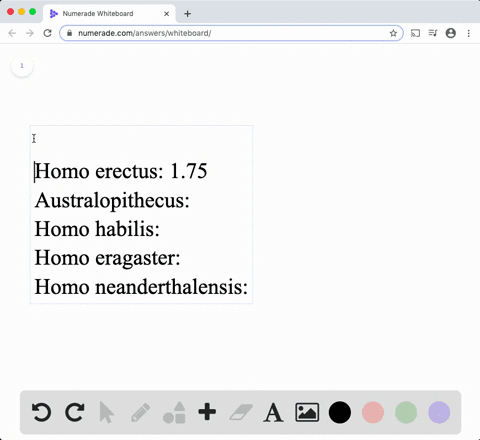Open a new browser tab
The width and height of the screenshot is (480, 440).
[x=187, y=14]
